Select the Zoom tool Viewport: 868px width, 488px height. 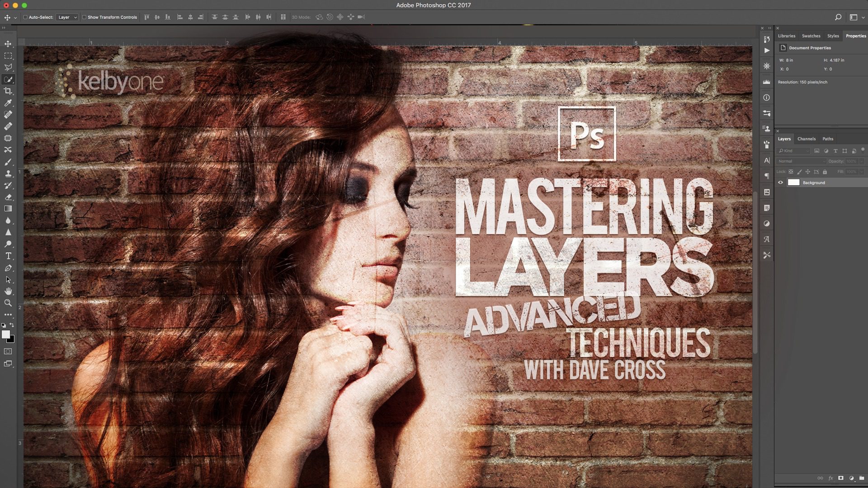click(x=8, y=303)
